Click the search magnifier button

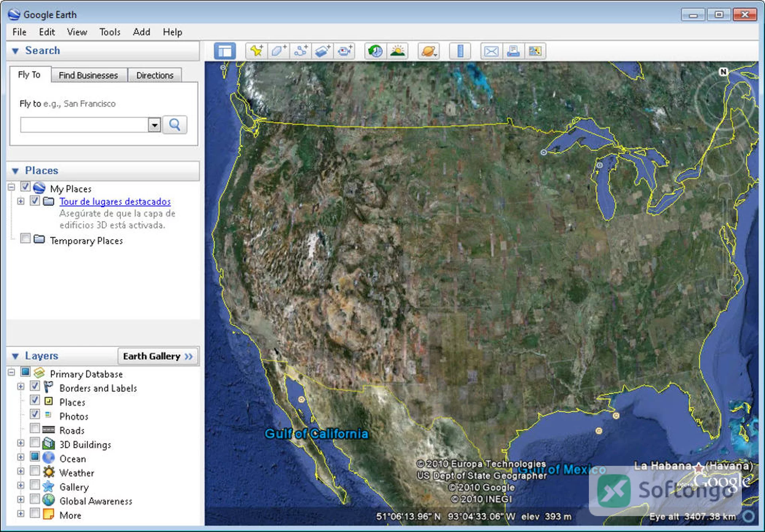click(175, 125)
